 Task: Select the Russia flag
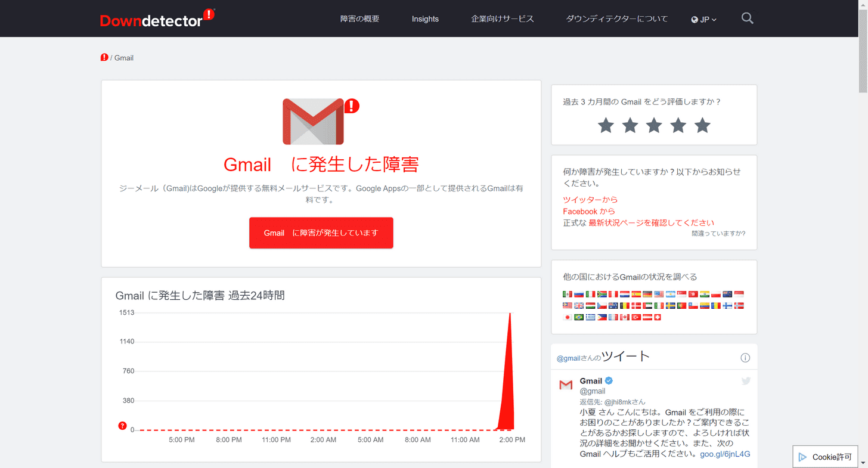tap(579, 294)
